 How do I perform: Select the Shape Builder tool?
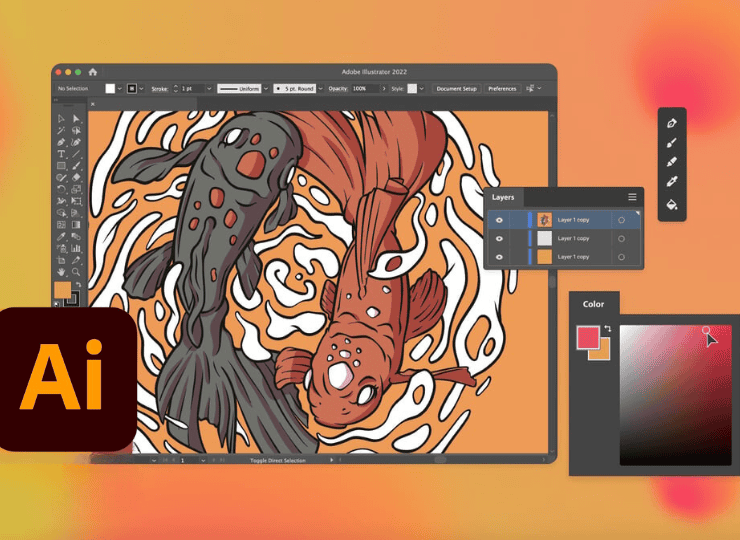pyautogui.click(x=61, y=213)
